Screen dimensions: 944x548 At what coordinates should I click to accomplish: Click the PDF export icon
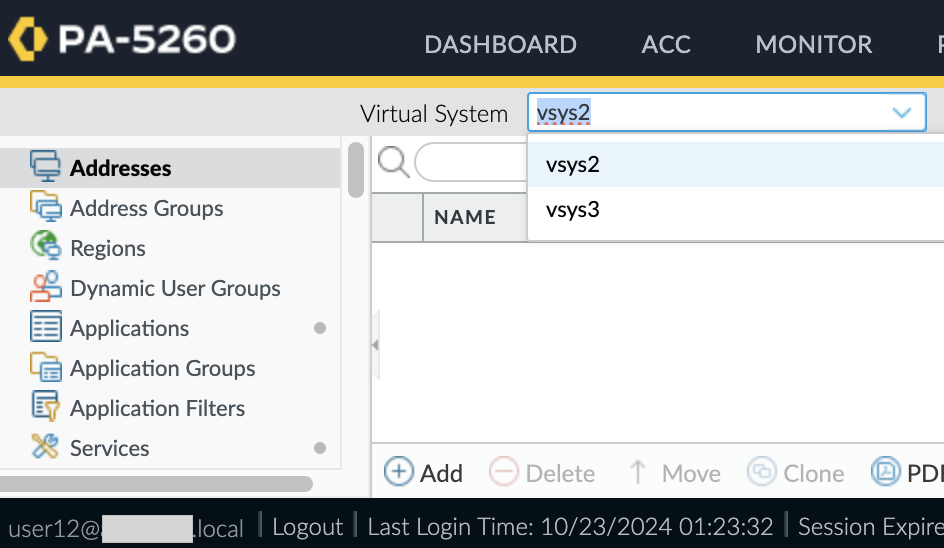point(886,472)
